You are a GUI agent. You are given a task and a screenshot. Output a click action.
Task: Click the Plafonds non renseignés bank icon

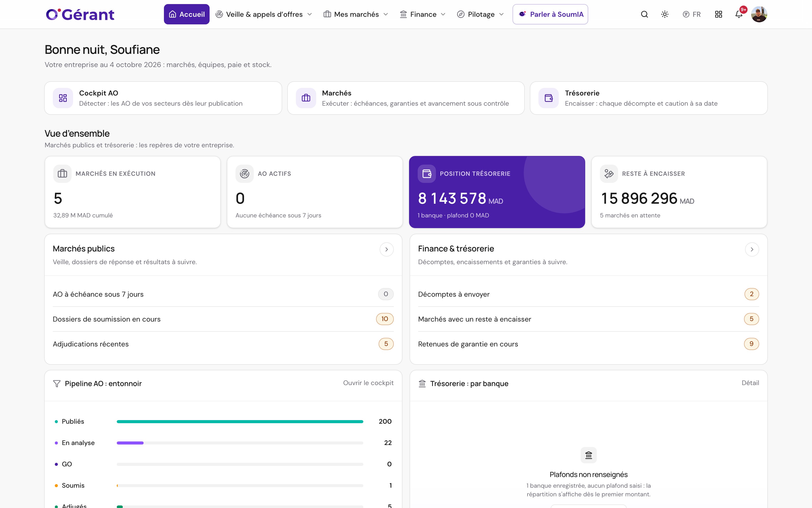(x=588, y=455)
